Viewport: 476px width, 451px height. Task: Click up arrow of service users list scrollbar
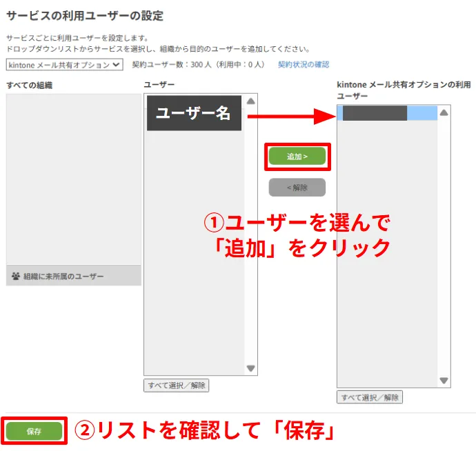point(444,113)
